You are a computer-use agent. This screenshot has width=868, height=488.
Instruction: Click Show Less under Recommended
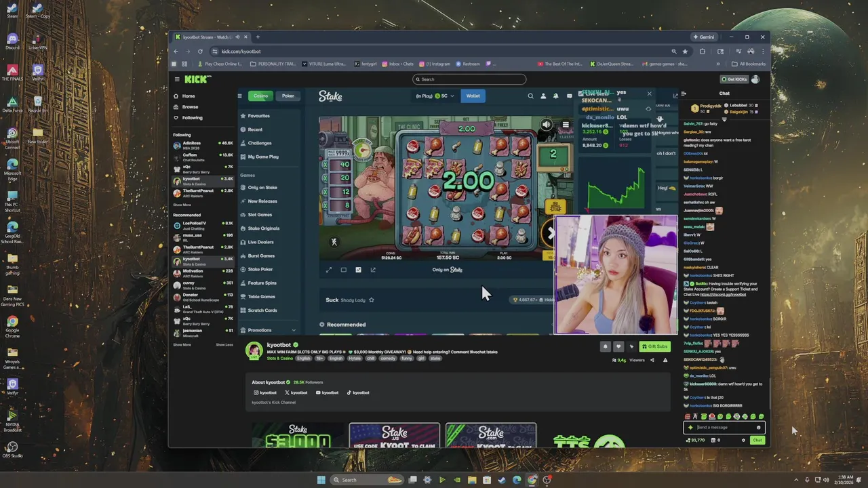(x=224, y=344)
